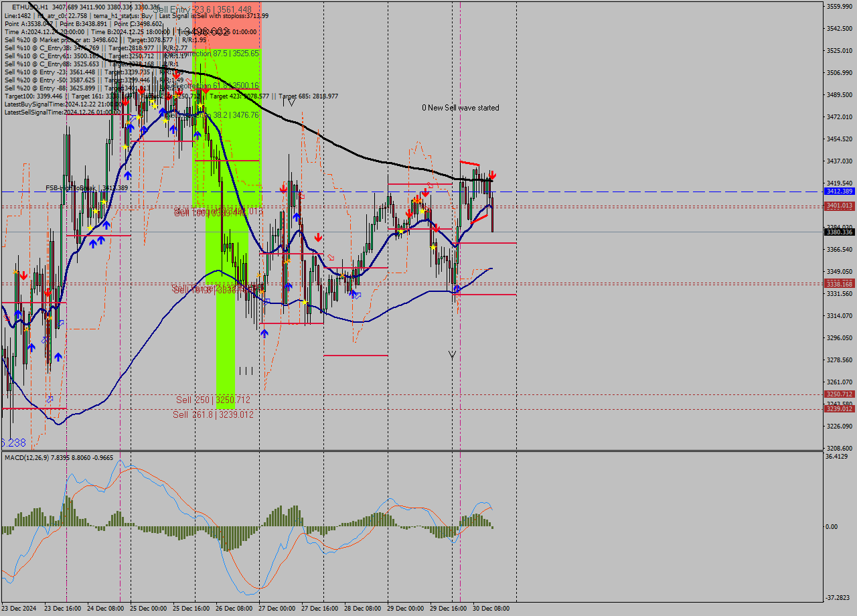This screenshot has width=857, height=616.
Task: Click the 27 Dec 16:00 time axis label
Action: point(319,609)
